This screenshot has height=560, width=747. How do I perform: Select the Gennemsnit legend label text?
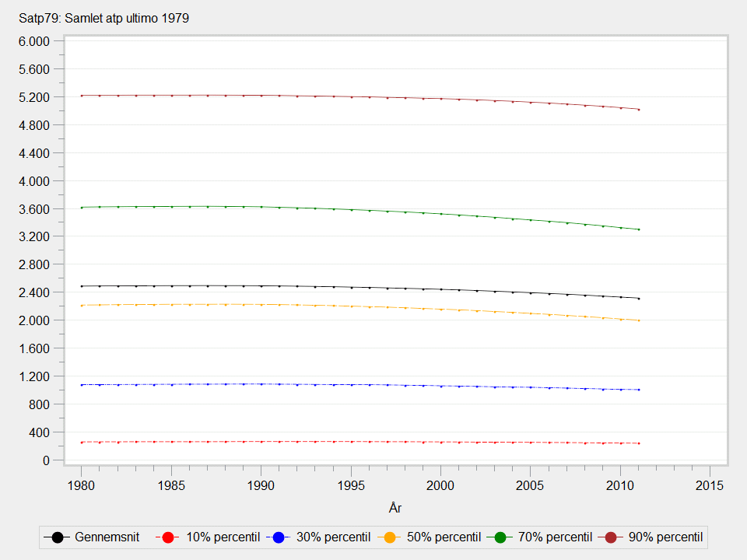tap(106, 537)
